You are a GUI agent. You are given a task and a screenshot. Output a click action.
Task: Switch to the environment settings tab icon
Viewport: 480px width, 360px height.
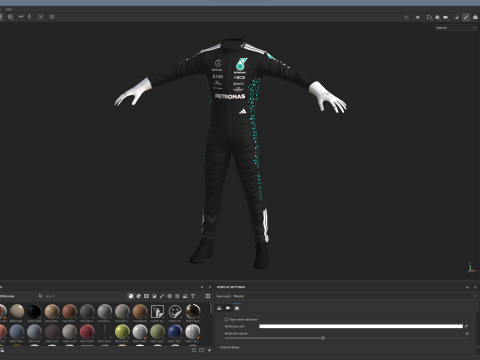[x=219, y=308]
